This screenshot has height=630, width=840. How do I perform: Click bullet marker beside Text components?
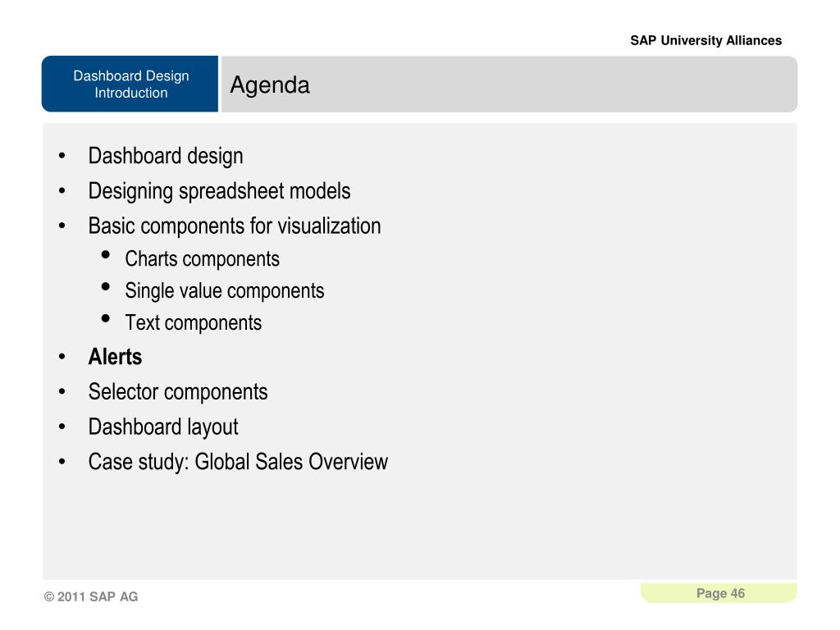pyautogui.click(x=106, y=319)
